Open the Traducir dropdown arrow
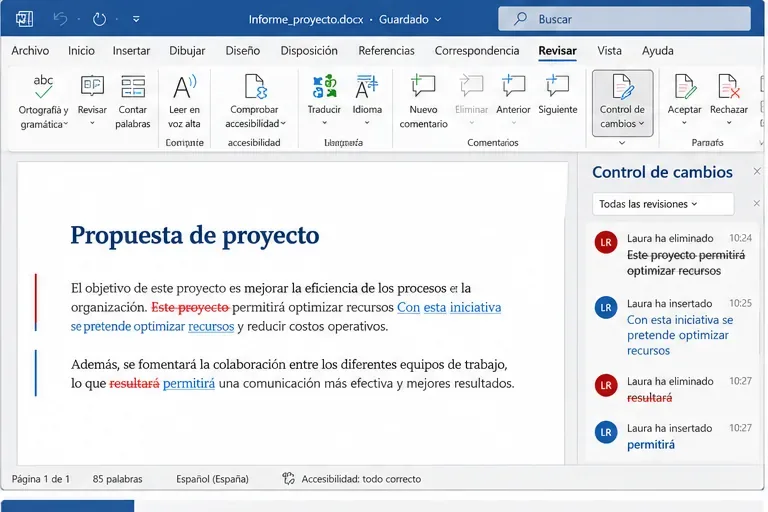Screen dimensions: 768x512 tap(324, 123)
